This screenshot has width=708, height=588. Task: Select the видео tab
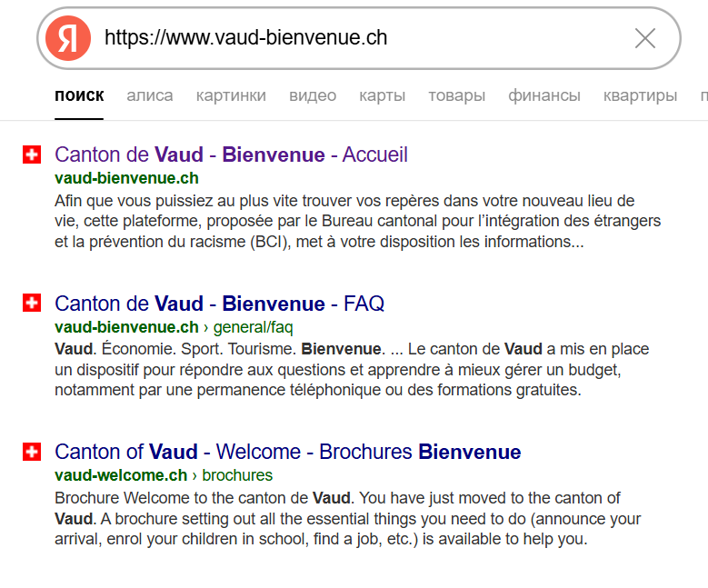(x=313, y=95)
